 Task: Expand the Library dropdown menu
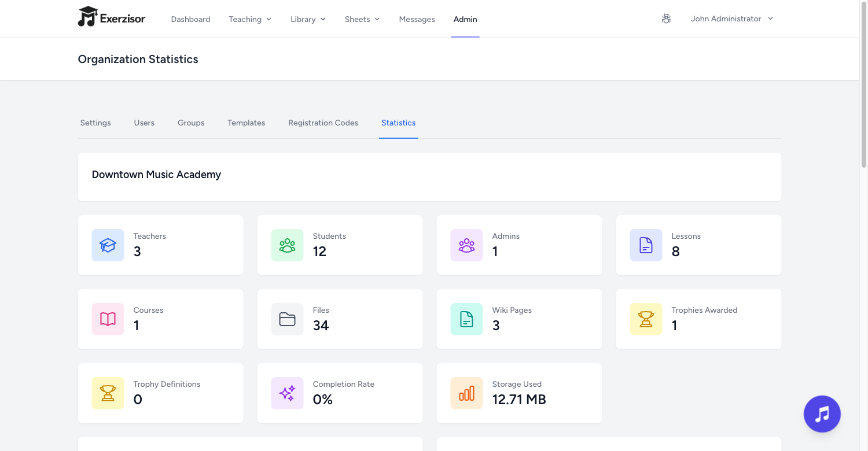click(308, 19)
